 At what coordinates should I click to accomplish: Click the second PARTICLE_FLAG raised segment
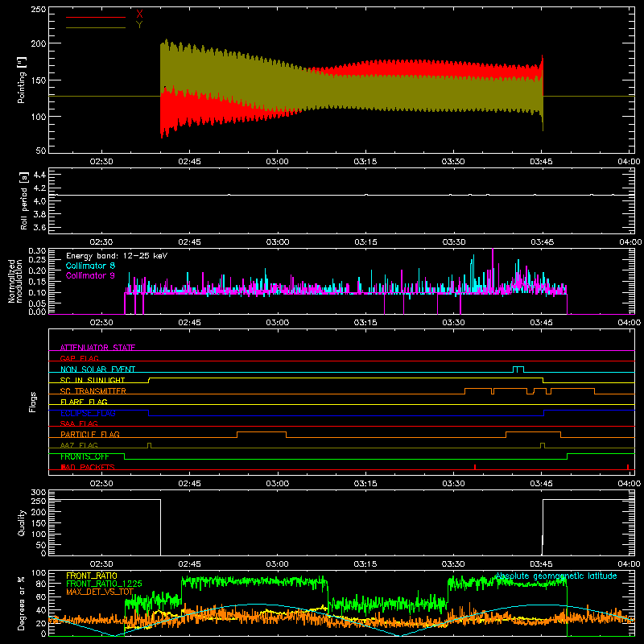point(533,432)
